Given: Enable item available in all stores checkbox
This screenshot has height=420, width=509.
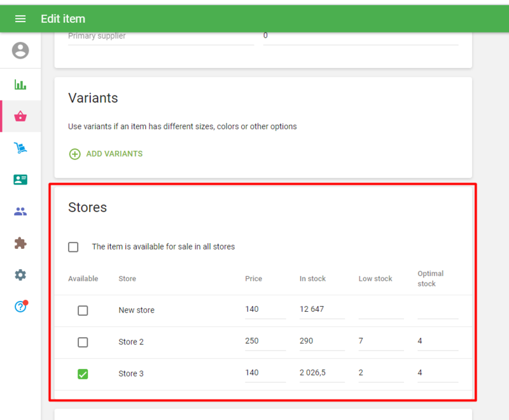Looking at the screenshot, I should coord(73,247).
